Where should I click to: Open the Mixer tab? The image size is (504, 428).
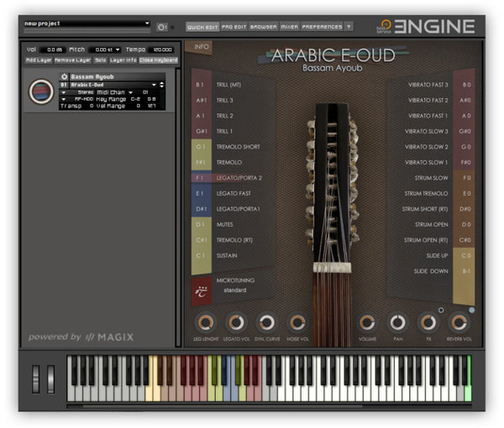[x=288, y=27]
